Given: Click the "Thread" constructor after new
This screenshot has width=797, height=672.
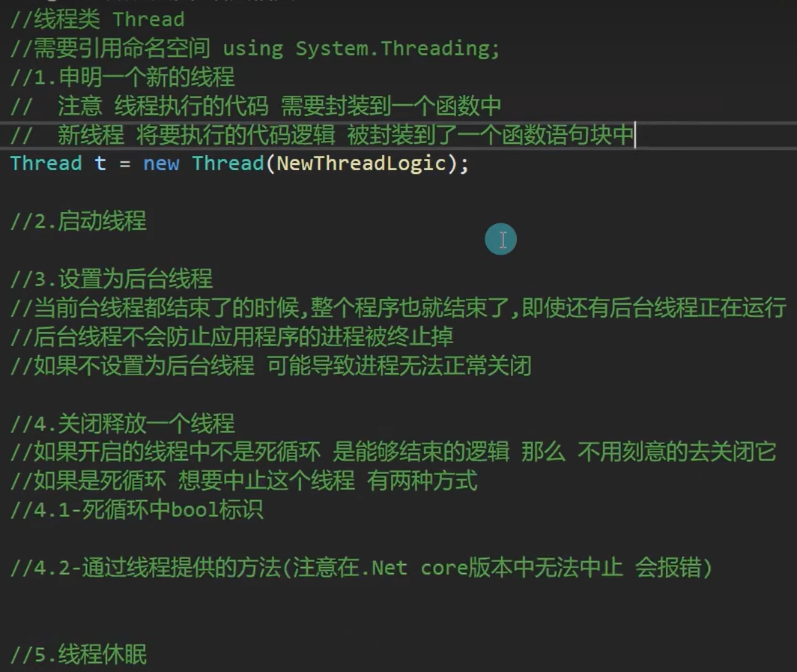Looking at the screenshot, I should [228, 164].
